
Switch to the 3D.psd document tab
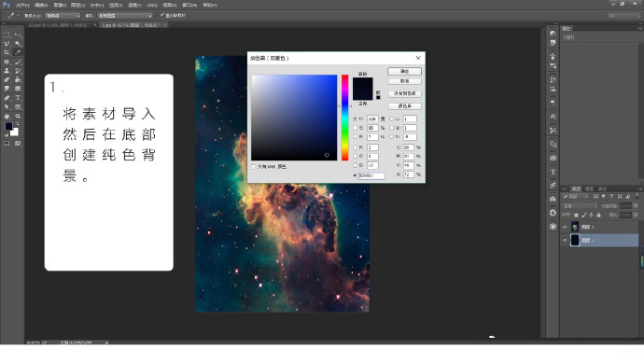pyautogui.click(x=59, y=25)
